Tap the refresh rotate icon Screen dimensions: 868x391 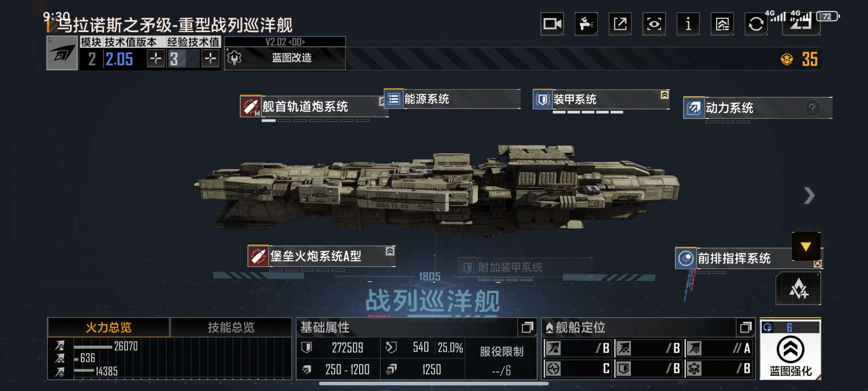coord(756,24)
